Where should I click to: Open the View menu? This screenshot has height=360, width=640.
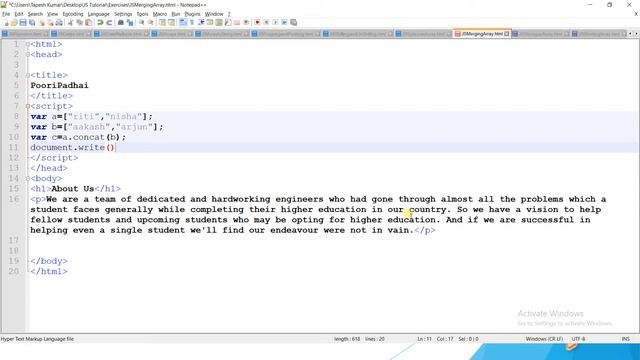[x=52, y=14]
